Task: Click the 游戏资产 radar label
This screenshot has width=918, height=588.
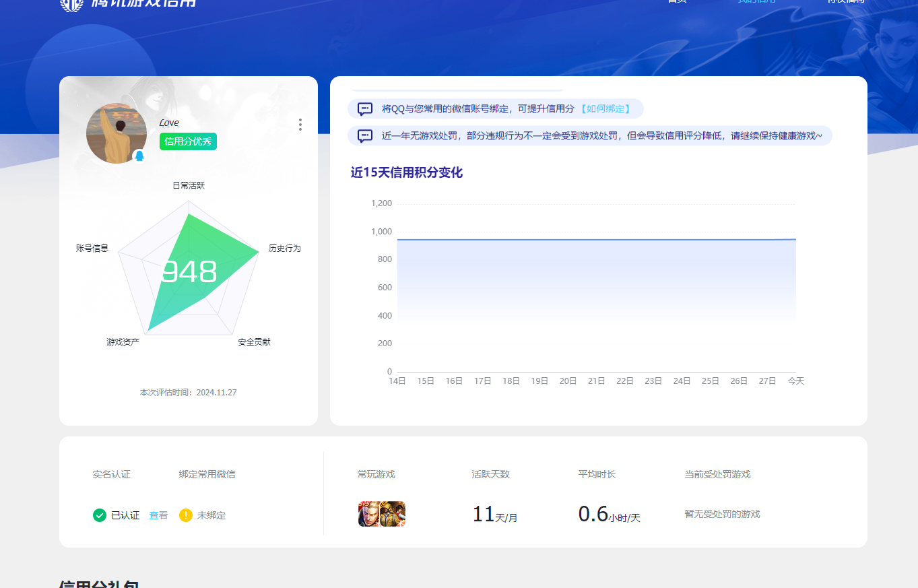Action: coord(123,342)
